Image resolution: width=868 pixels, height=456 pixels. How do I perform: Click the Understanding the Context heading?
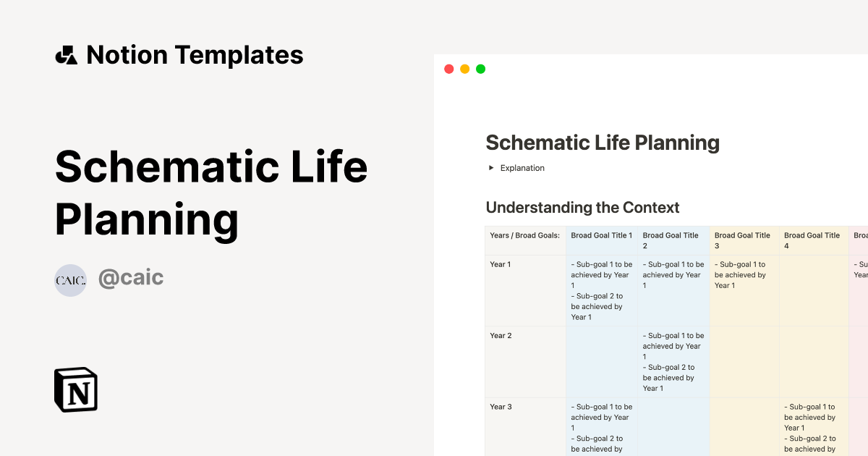pyautogui.click(x=583, y=208)
